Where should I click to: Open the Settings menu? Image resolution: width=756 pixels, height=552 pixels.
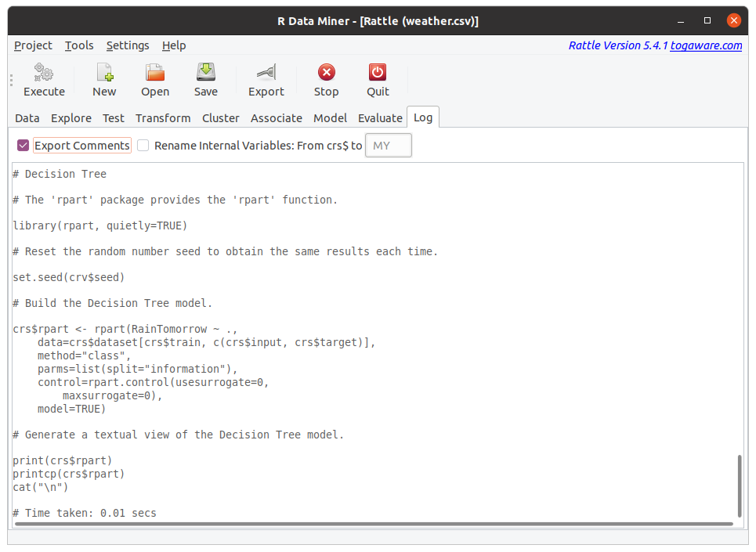(x=128, y=45)
